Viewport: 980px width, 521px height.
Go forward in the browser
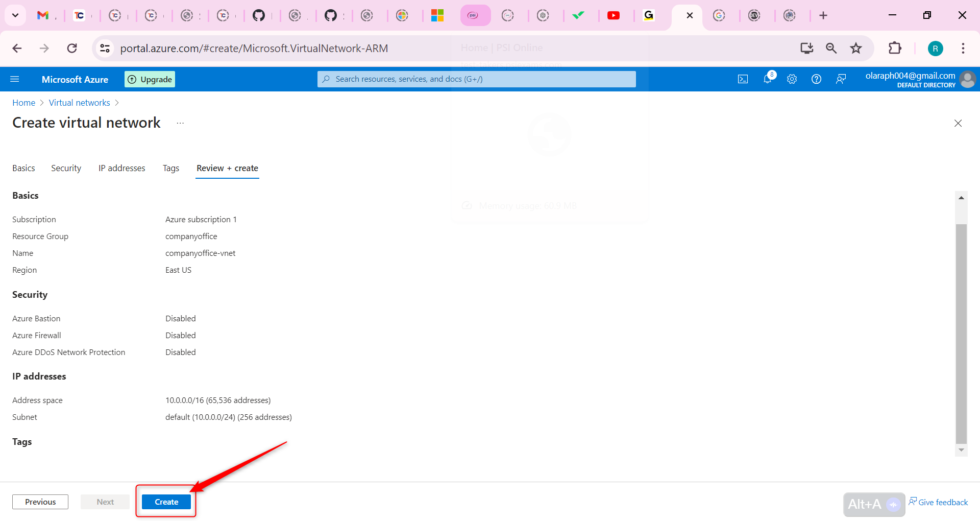[44, 49]
